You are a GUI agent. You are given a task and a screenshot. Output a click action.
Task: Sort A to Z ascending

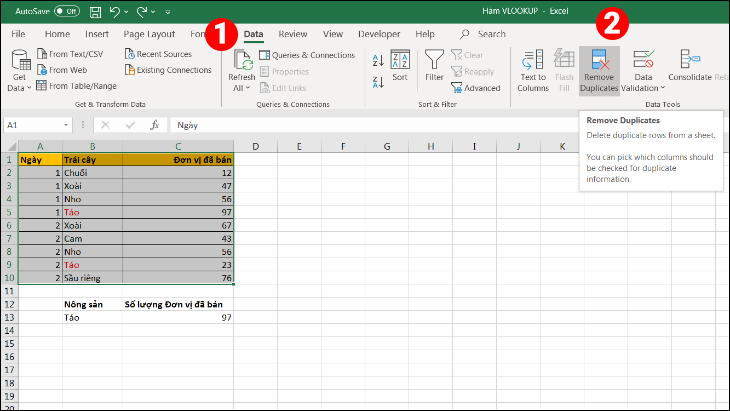(378, 60)
